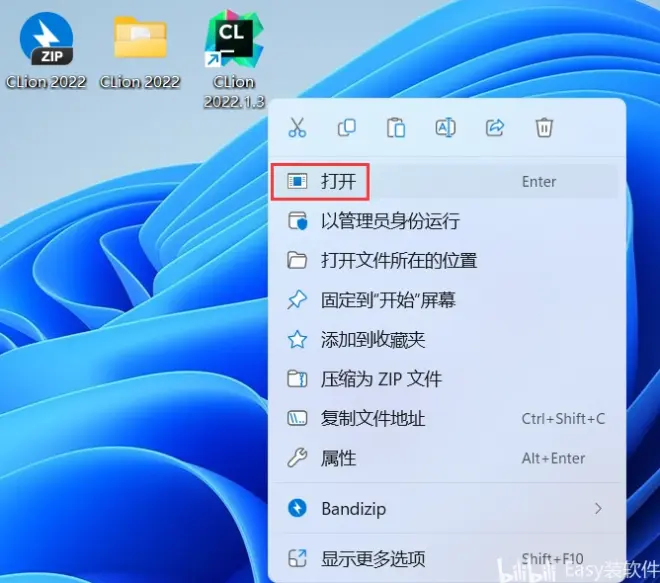Click the wrench icon beside 属性

pos(297,458)
